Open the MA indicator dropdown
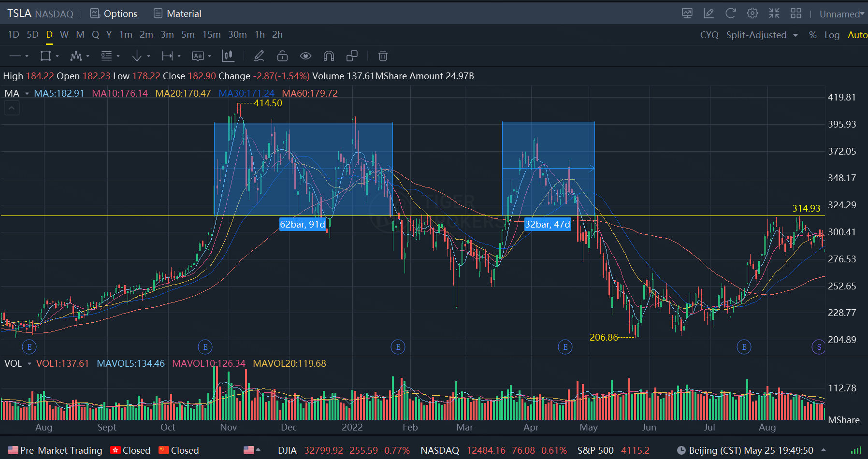Screen dimensions: 868x459 [27, 93]
